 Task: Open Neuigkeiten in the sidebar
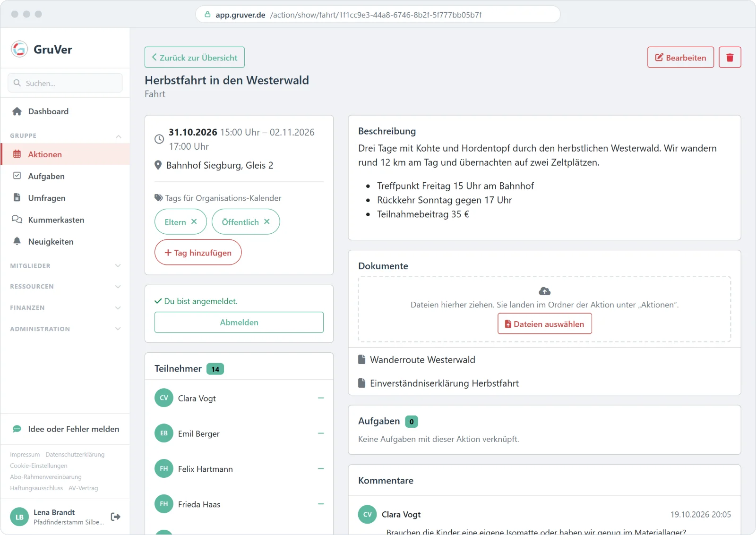tap(65, 241)
